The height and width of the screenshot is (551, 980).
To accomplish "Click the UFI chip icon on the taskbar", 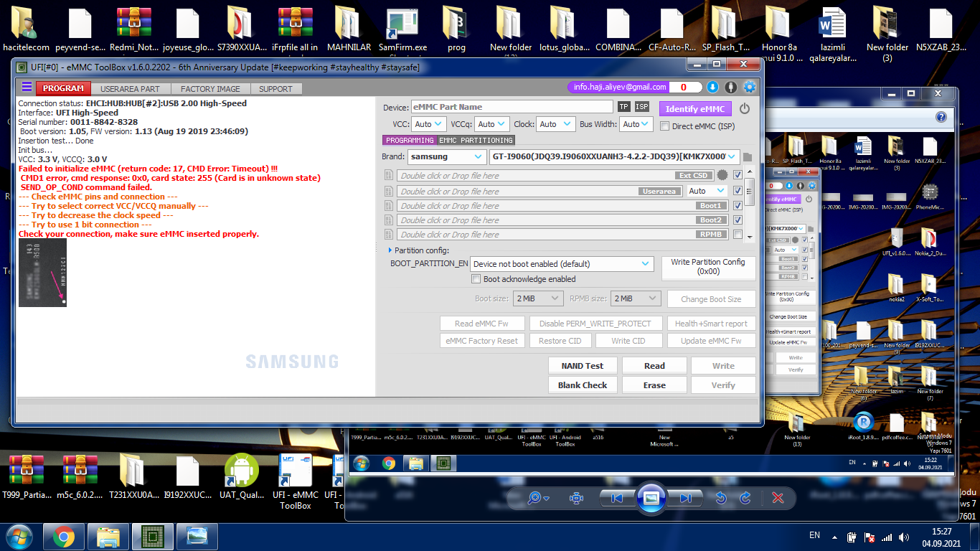I will tap(152, 537).
